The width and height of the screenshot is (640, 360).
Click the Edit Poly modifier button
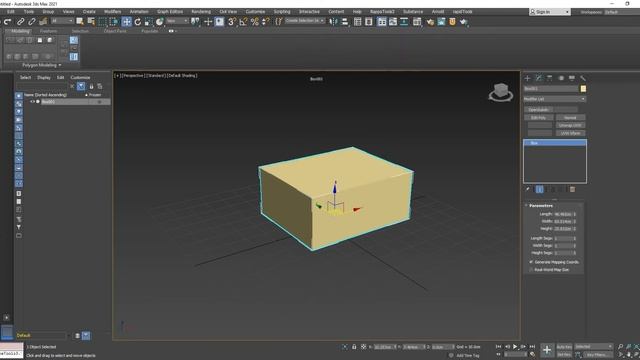pos(539,118)
